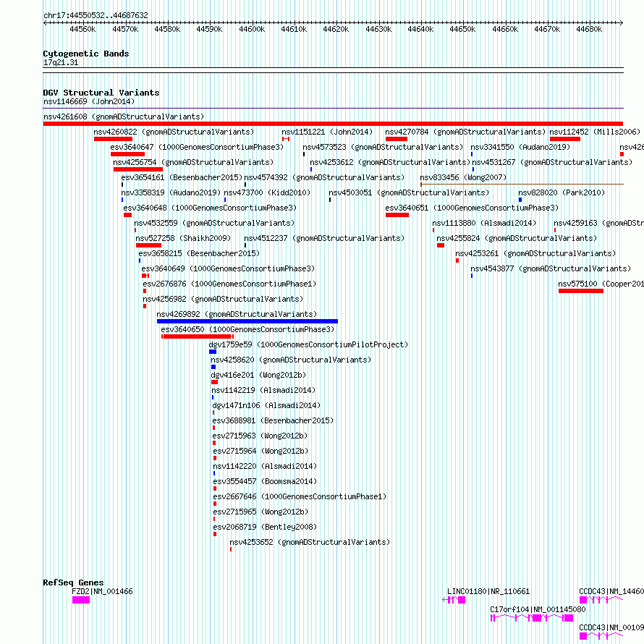This screenshot has height=644, width=644.
Task: Select nsv112452 (Mills2006) label
Action: coord(595,132)
